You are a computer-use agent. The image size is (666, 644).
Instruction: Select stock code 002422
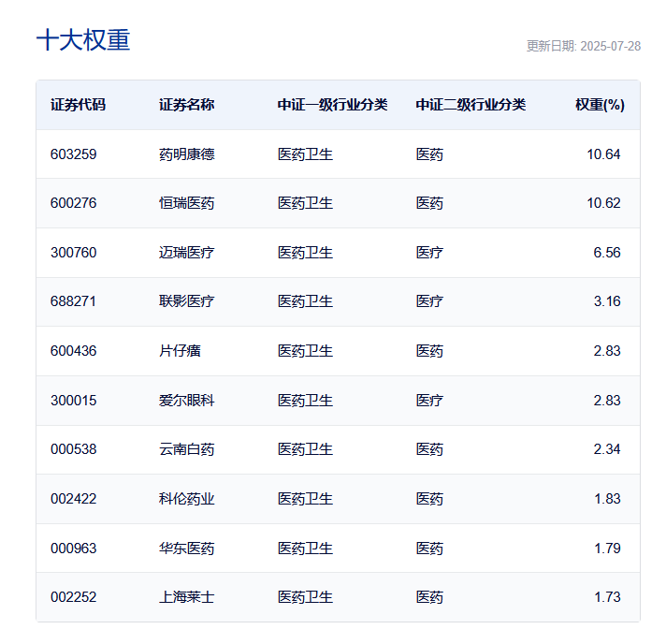74,499
